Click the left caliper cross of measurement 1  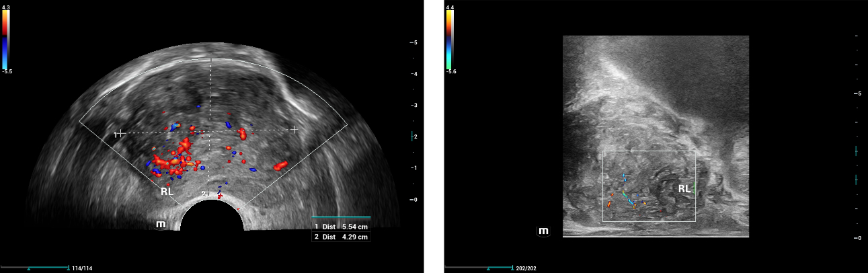[121, 133]
